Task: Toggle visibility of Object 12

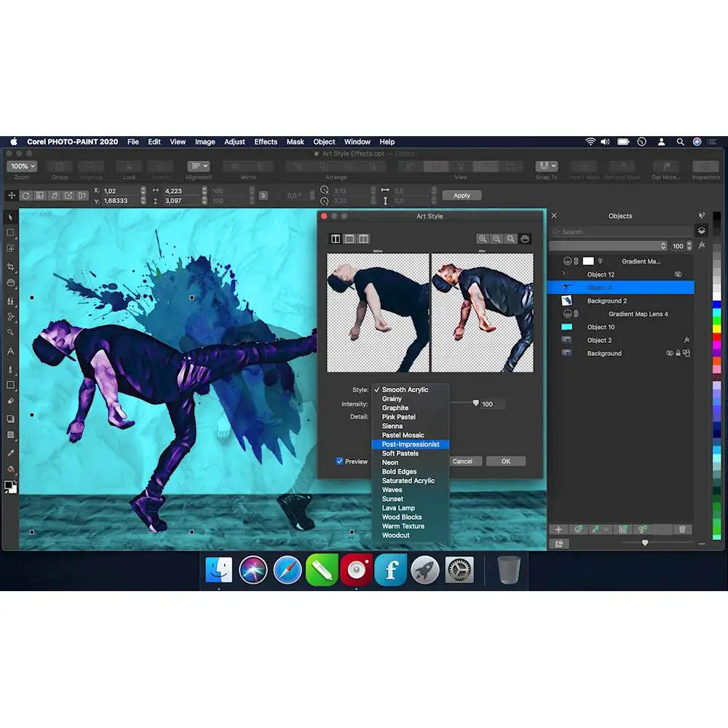Action: coord(678,274)
